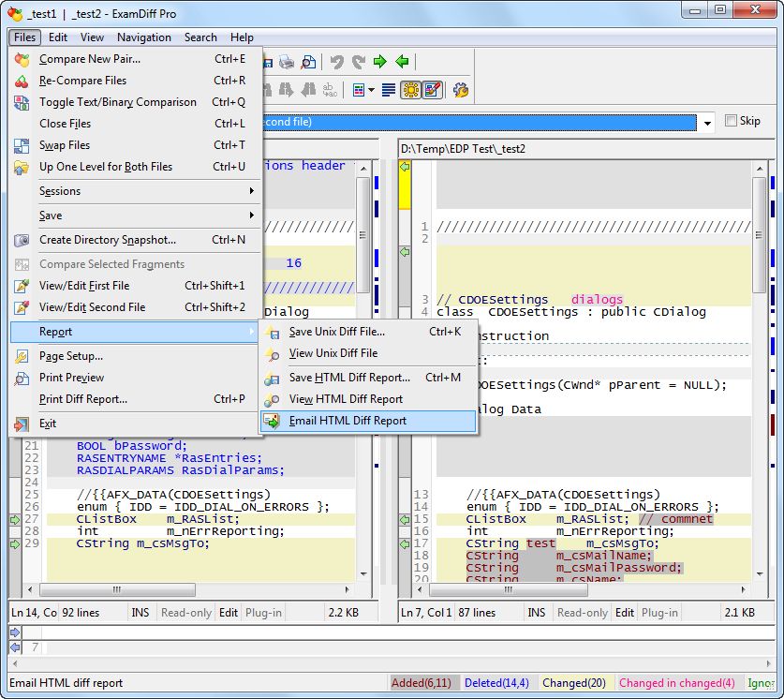Click green left arrow beside line 15

point(405,520)
